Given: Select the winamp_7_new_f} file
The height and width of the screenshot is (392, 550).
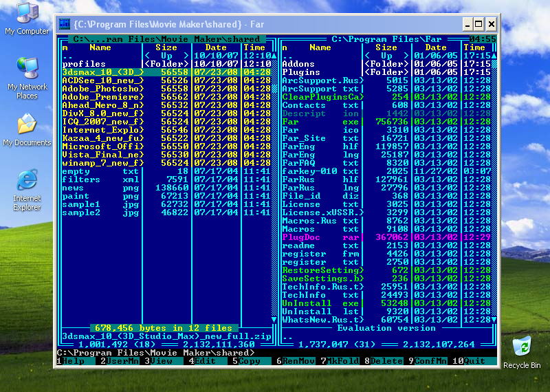Looking at the screenshot, I should [166, 163].
